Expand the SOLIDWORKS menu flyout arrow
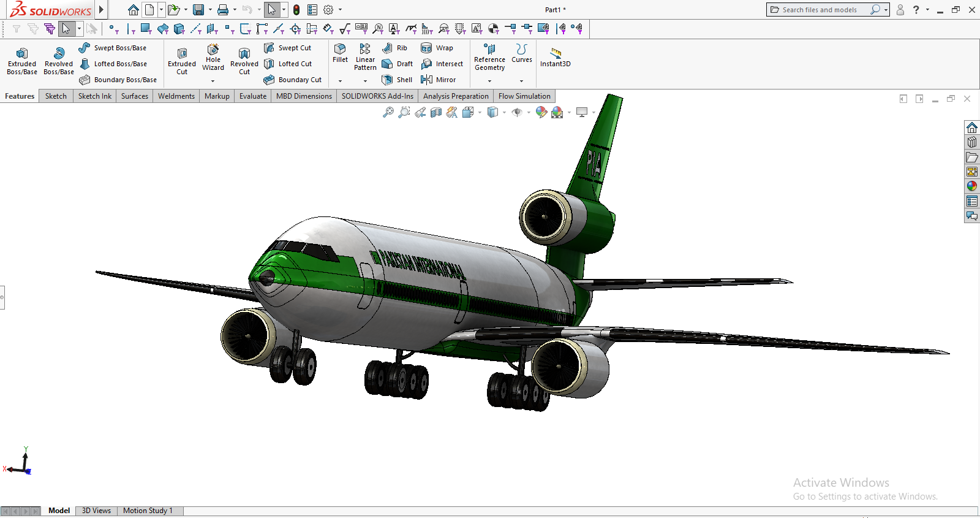Screen dimensions: 980x518 click(x=102, y=10)
